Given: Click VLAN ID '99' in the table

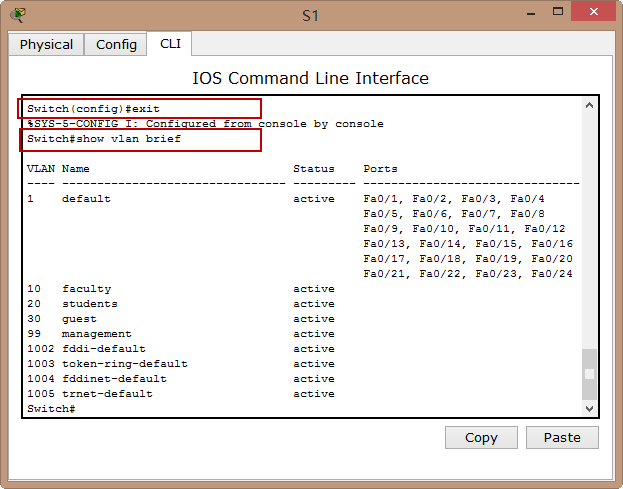Looking at the screenshot, I should tap(34, 334).
